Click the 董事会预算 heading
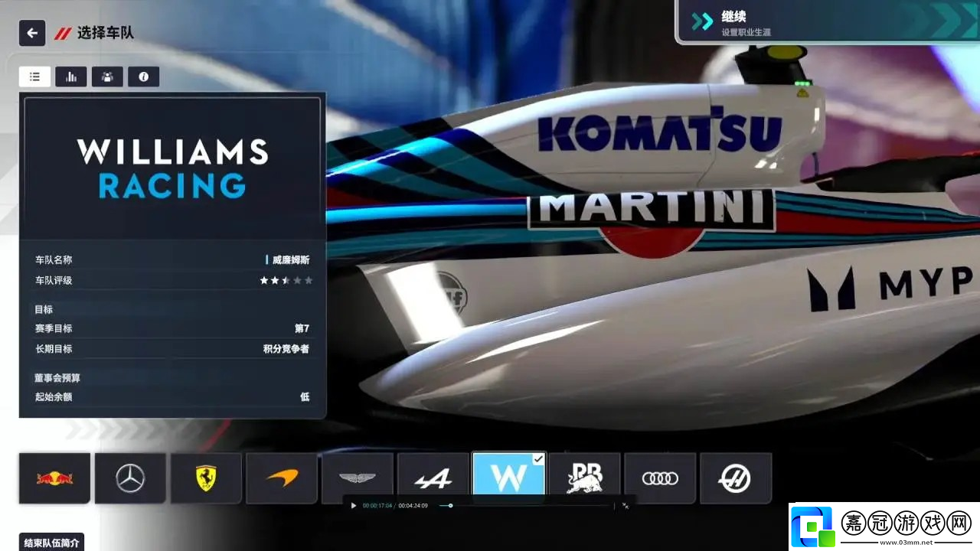 tap(57, 378)
